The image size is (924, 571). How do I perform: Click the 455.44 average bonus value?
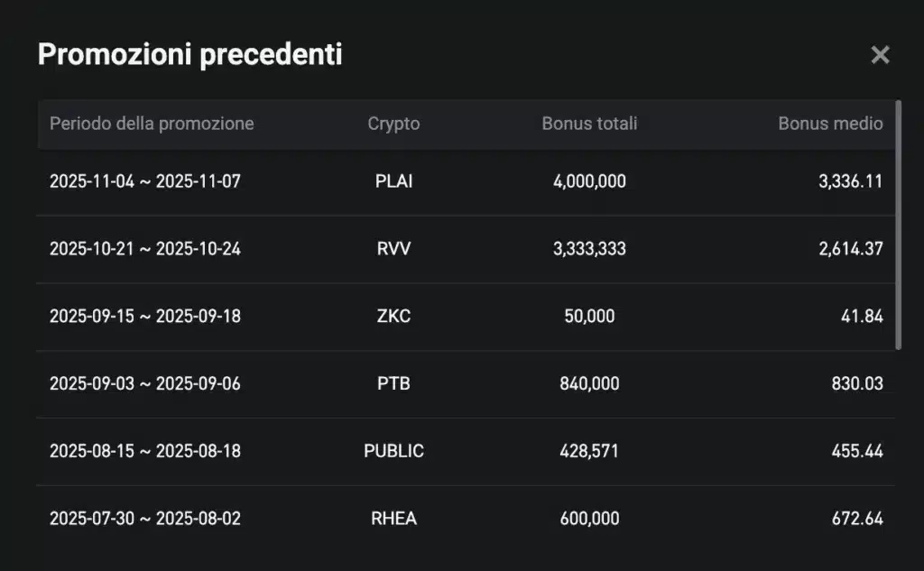pyautogui.click(x=855, y=451)
